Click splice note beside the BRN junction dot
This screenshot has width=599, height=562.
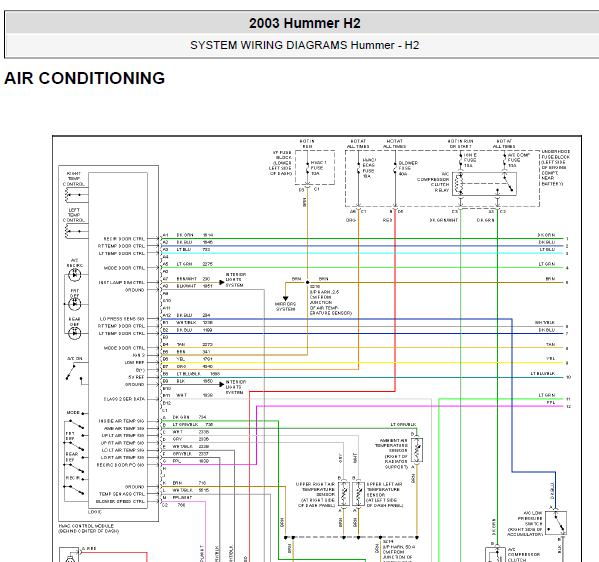click(x=330, y=300)
